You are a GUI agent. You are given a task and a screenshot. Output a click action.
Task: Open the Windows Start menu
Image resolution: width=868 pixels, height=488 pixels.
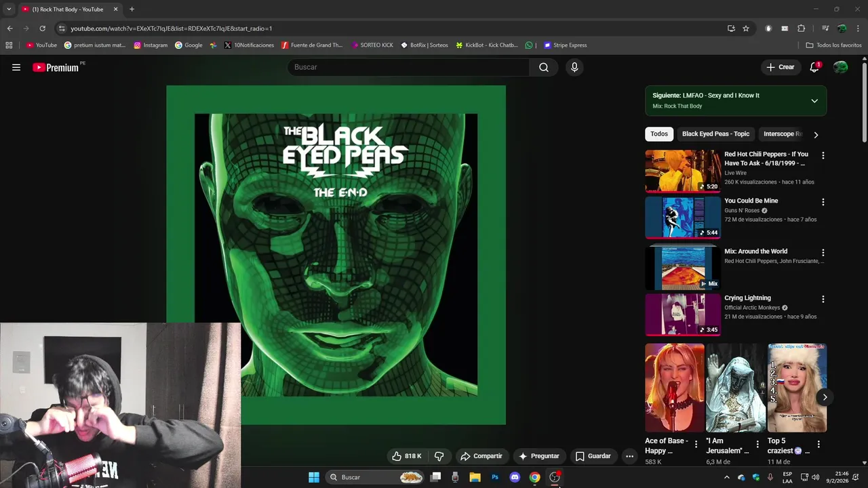tap(314, 477)
